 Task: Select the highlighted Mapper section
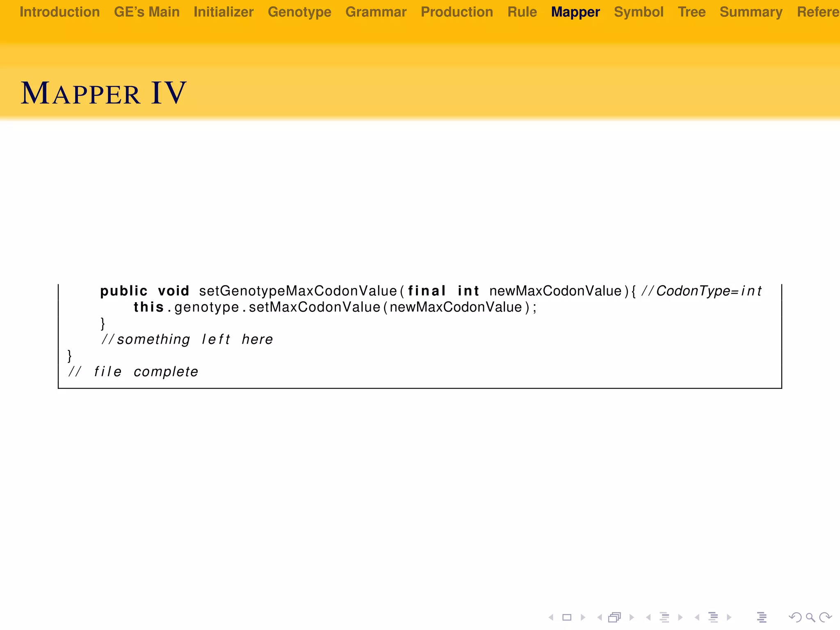coord(575,12)
